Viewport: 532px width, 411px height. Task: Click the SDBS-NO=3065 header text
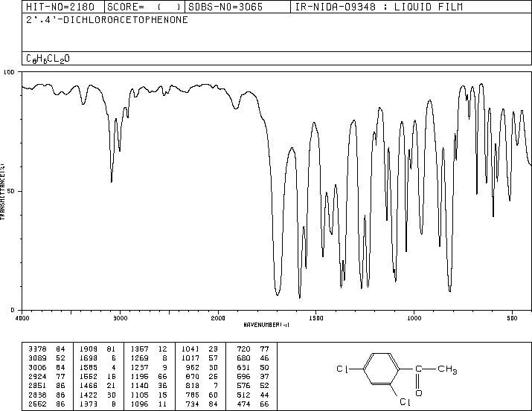pyautogui.click(x=225, y=7)
